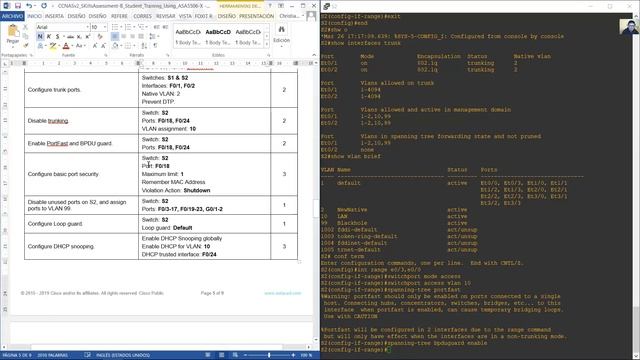Open the Arial font name dropdown

coord(87,27)
